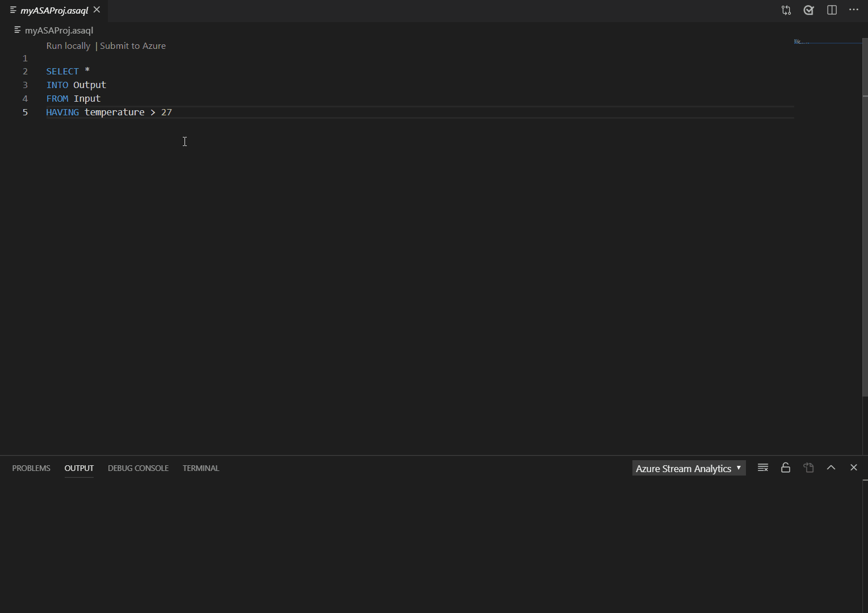The image size is (868, 613).
Task: Open more editor actions via ellipsis icon
Action: click(x=854, y=10)
